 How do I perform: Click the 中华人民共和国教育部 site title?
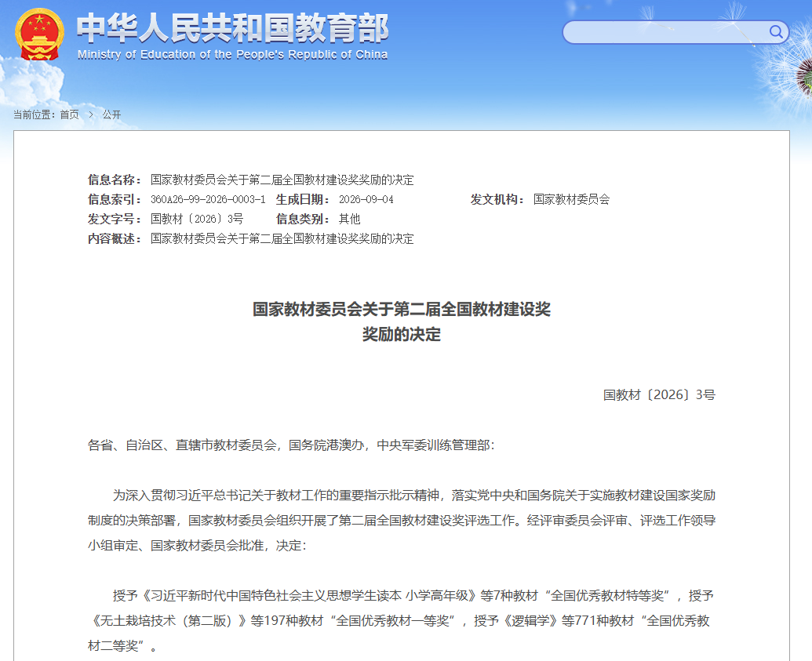(x=232, y=27)
